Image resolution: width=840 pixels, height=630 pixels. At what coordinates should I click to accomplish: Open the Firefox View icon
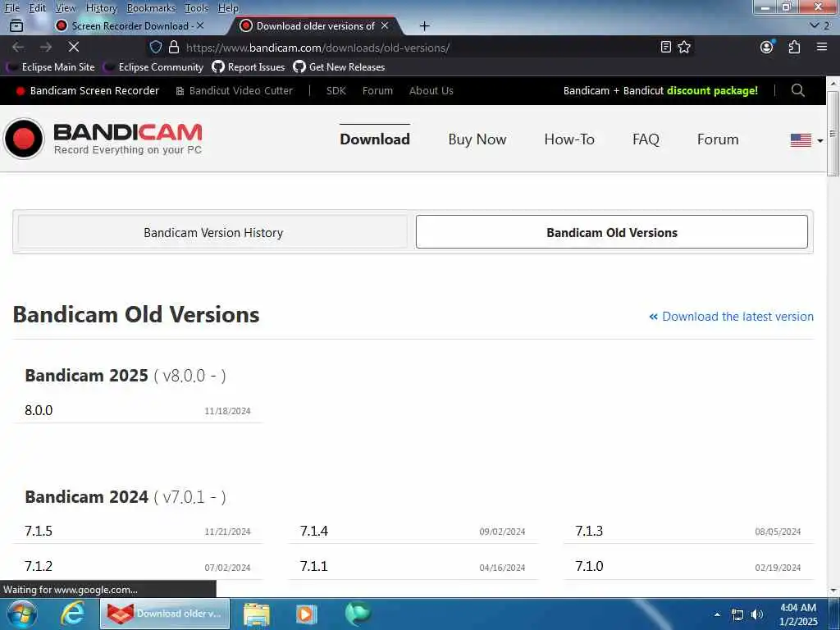[x=16, y=25]
